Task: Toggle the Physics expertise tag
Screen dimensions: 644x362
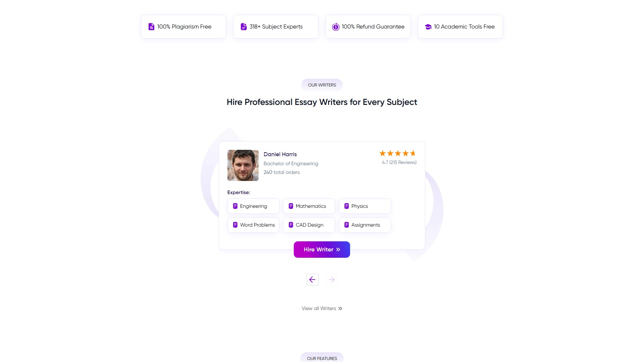Action: 365,206
